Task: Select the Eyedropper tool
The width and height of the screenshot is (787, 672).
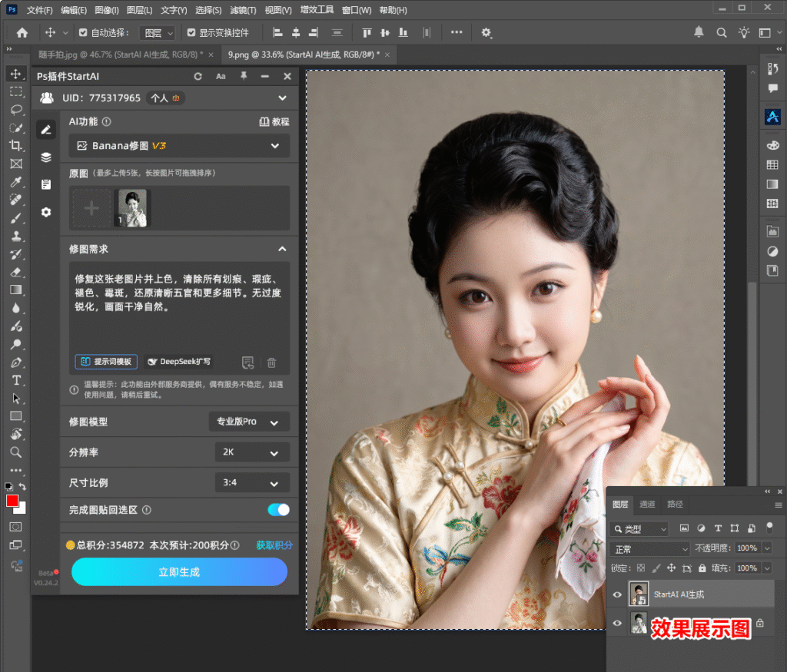Action: coord(16,182)
